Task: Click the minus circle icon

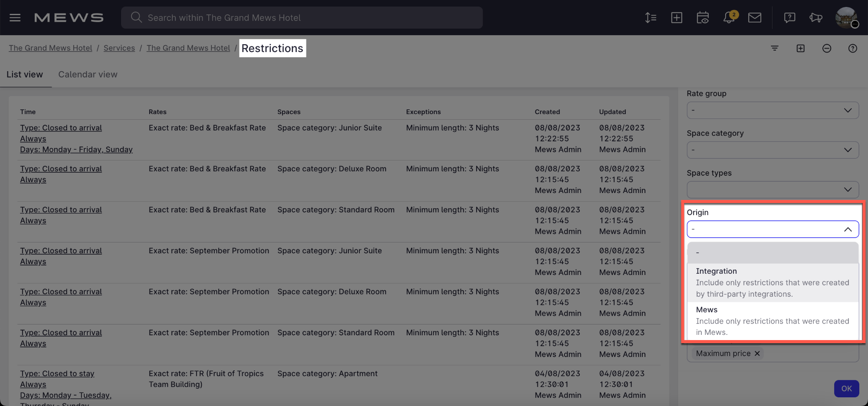Action: click(827, 48)
